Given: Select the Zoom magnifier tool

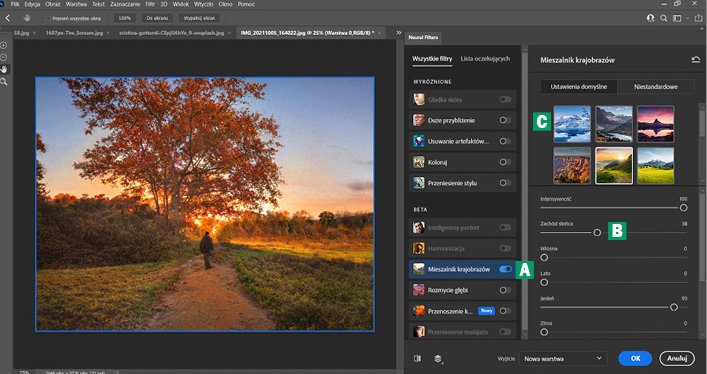Looking at the screenshot, I should click(x=4, y=82).
